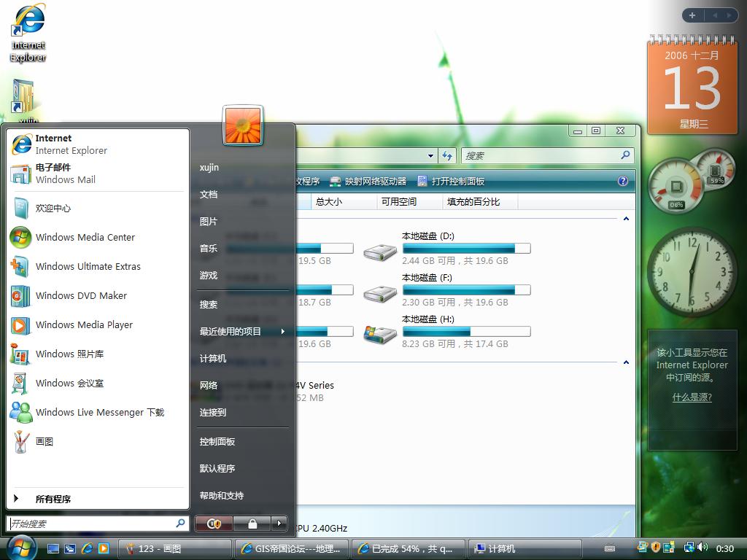Open 计算机 (Computer) from Start menu
This screenshot has width=747, height=560.
click(213, 359)
